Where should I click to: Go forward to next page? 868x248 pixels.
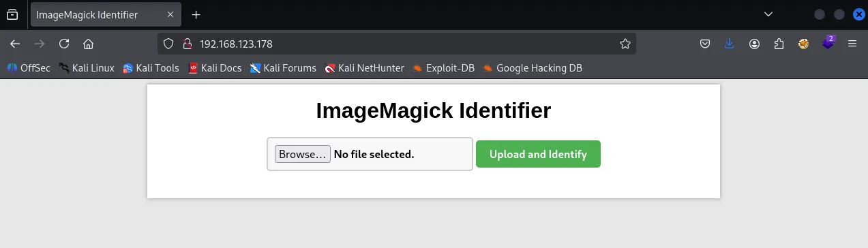40,44
